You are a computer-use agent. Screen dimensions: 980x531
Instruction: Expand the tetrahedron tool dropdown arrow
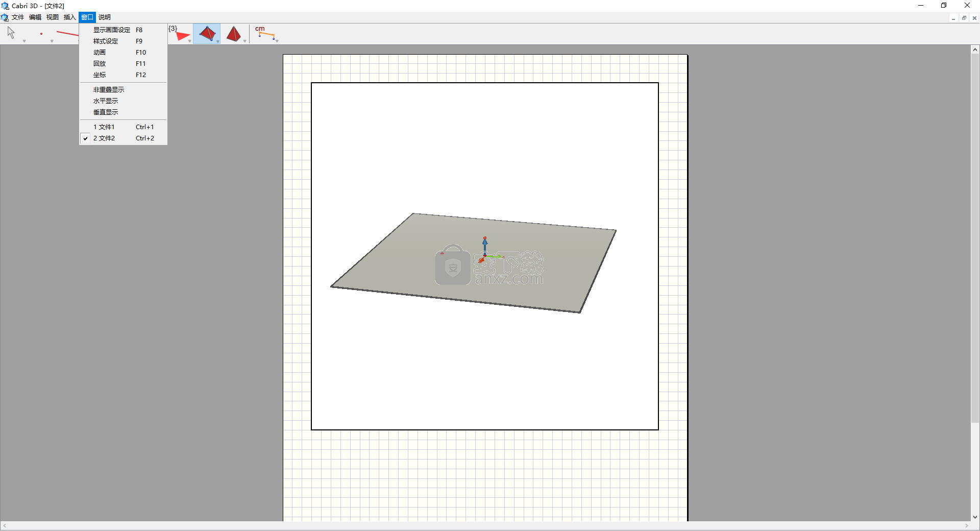218,41
